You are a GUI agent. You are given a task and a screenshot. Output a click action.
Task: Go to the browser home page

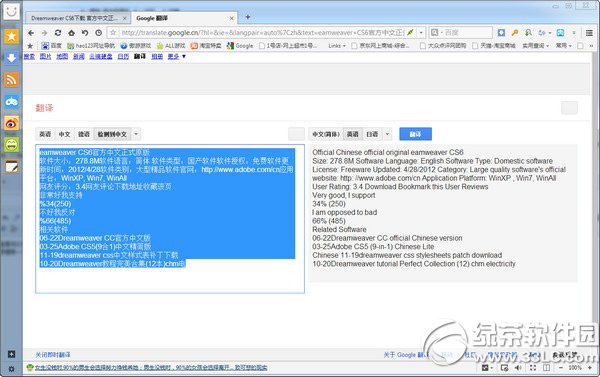[72, 33]
